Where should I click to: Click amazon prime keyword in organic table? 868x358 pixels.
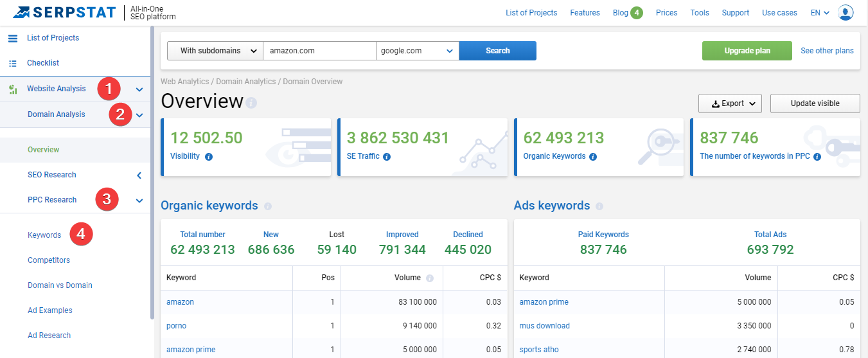(x=191, y=350)
